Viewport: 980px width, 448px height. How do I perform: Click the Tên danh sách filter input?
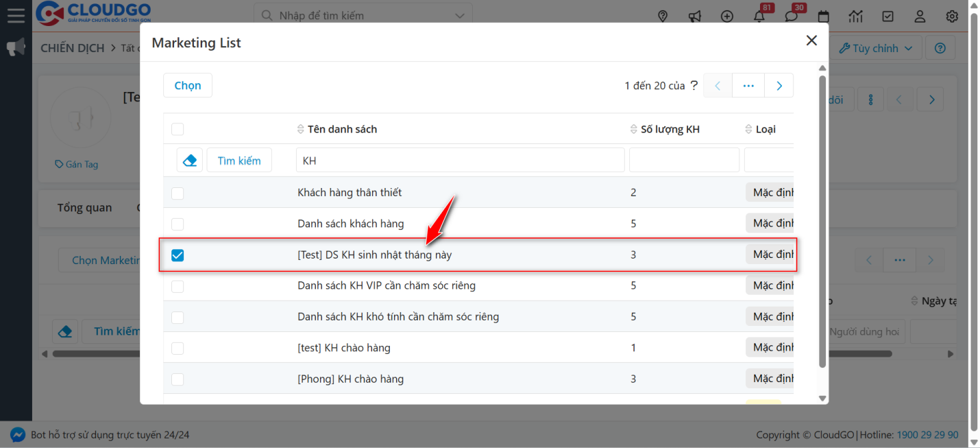coord(460,161)
